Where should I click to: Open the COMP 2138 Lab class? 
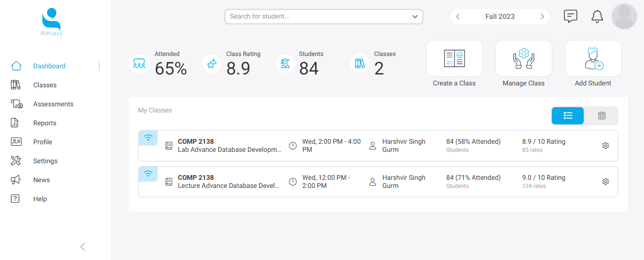(196, 141)
